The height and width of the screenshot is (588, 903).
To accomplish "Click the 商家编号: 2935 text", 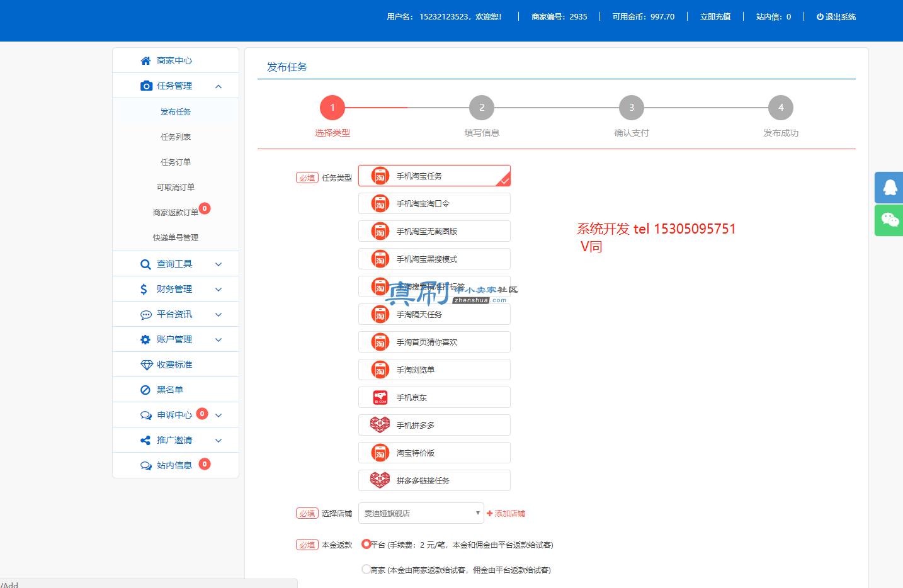I will 559,17.
